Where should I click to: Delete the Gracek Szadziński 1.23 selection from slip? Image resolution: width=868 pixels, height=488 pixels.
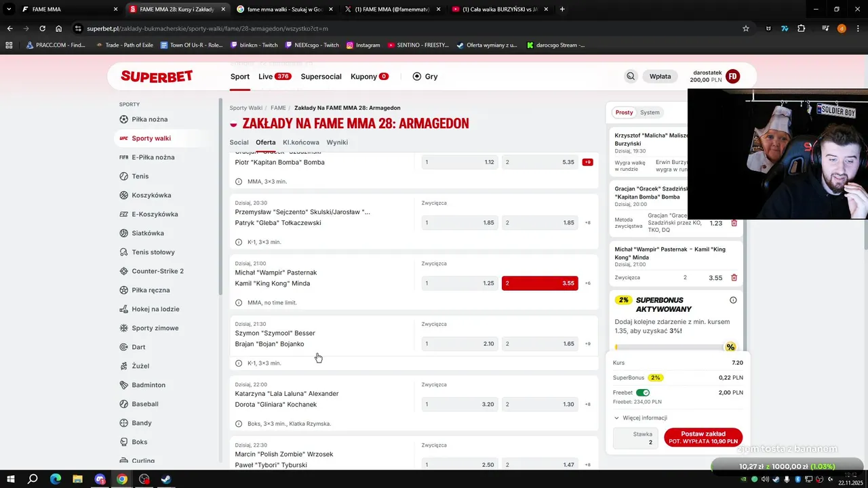tap(734, 223)
